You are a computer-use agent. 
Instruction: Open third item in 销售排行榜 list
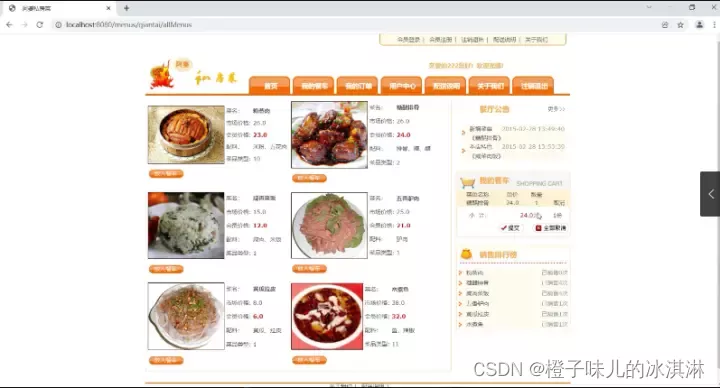[478, 293]
